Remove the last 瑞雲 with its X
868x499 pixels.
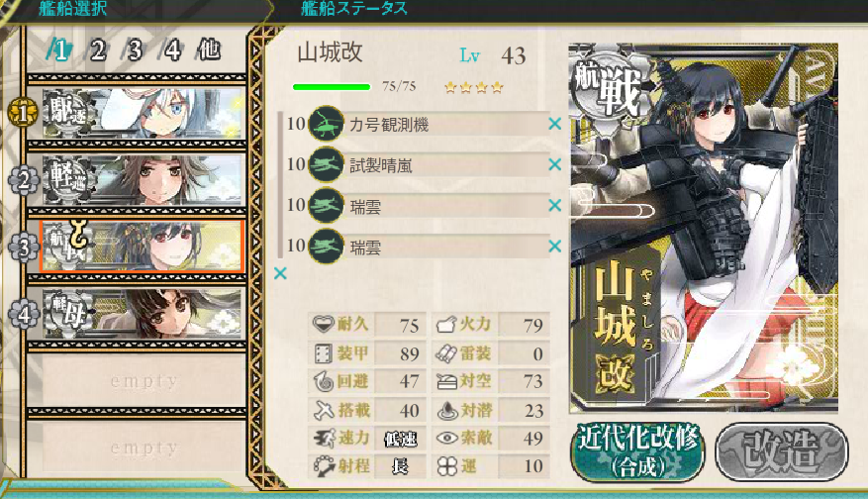[554, 246]
